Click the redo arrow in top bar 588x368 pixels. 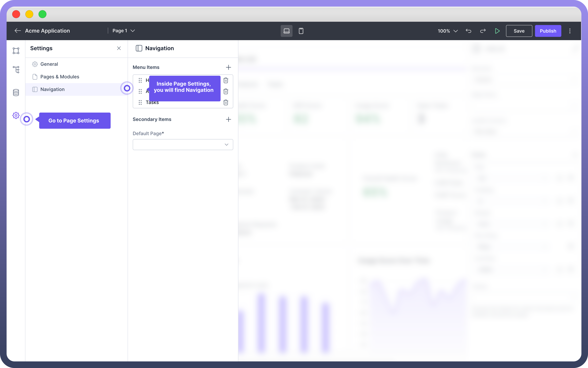point(483,31)
